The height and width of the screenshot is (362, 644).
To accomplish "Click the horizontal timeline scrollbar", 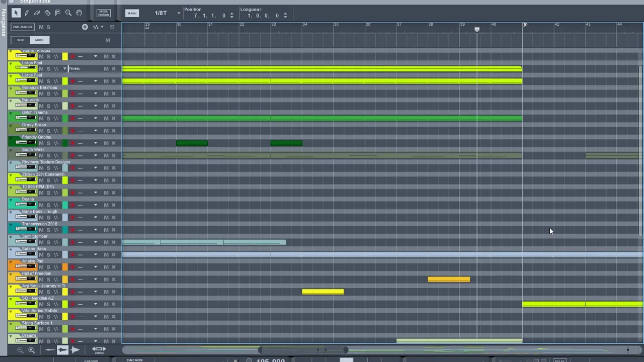I will pos(303,350).
